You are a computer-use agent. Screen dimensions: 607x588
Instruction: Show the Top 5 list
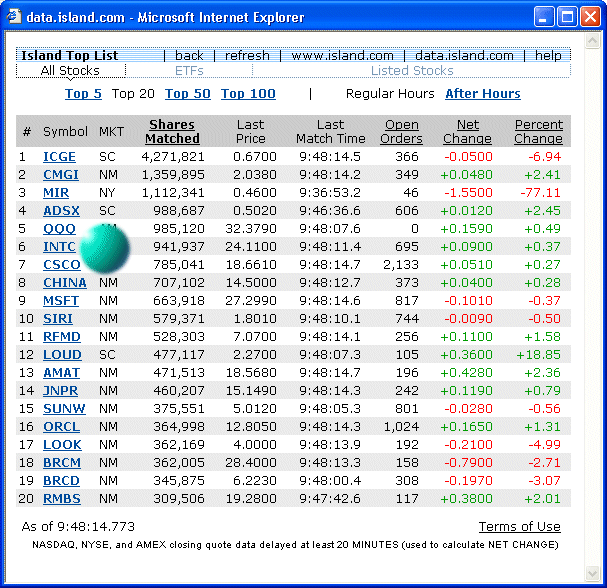coord(83,93)
